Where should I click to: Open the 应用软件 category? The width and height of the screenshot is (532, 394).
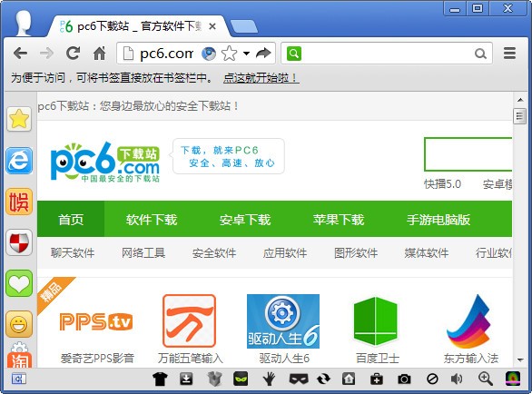coord(285,252)
